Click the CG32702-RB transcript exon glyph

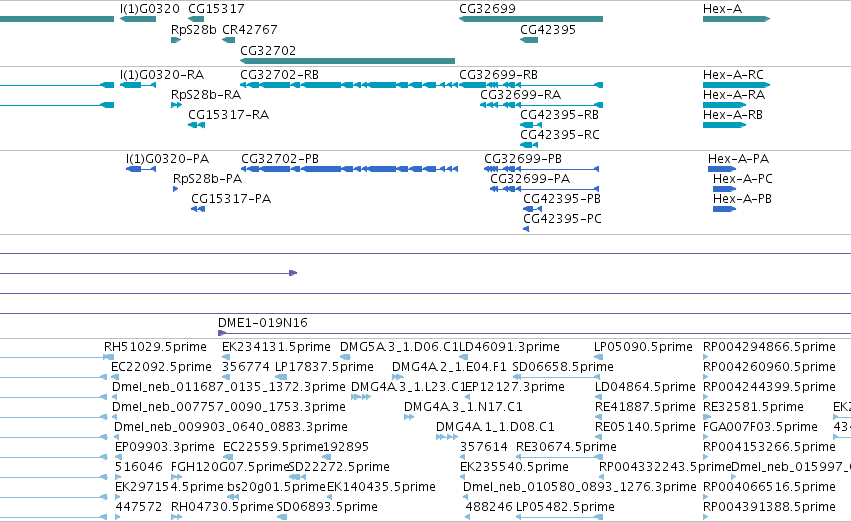tap(349, 85)
